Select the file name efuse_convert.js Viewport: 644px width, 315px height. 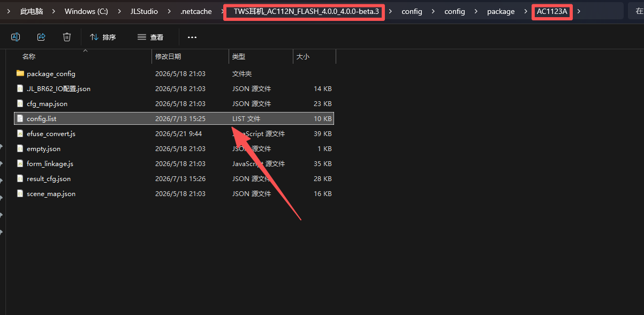(51, 133)
